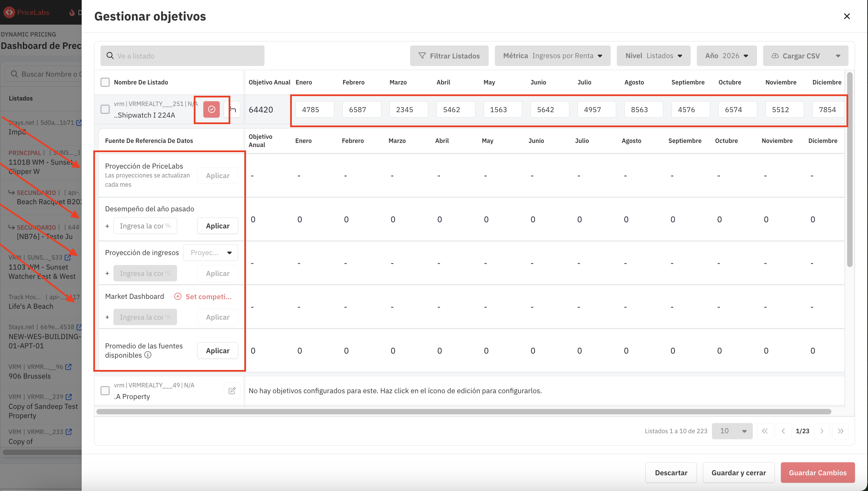Click Abril goal field showing 5462
The width and height of the screenshot is (868, 491).
pos(456,109)
